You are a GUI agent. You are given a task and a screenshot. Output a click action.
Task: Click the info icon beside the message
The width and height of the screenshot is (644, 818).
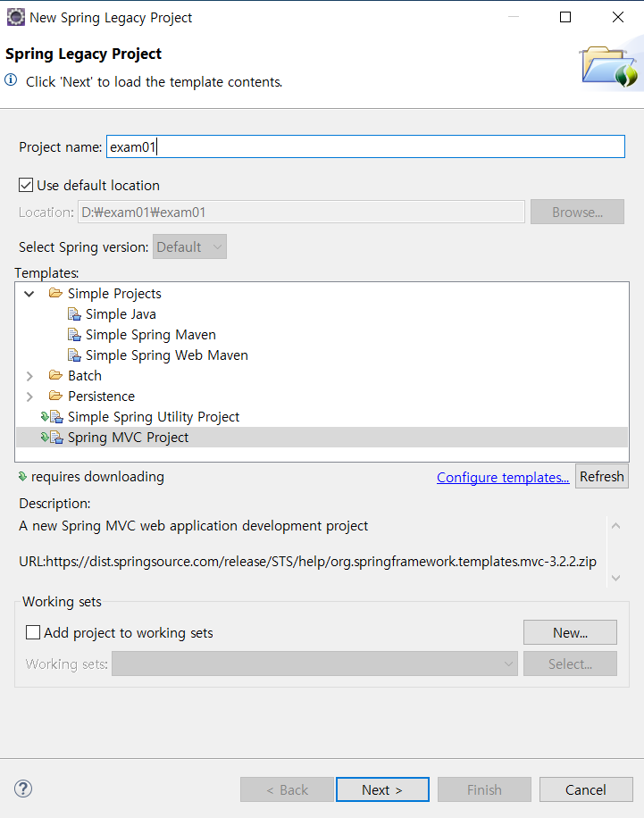(x=11, y=80)
